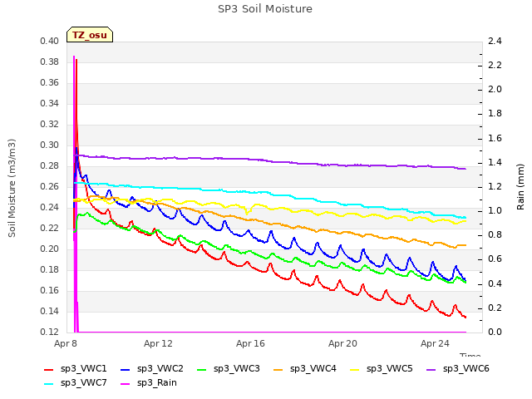Click the TZ_osu annotation label

click(90, 35)
